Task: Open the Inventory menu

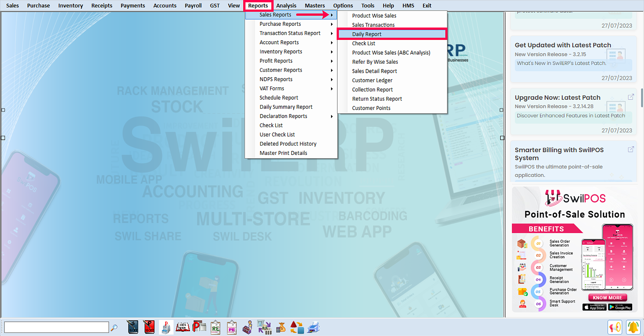Action: point(70,6)
